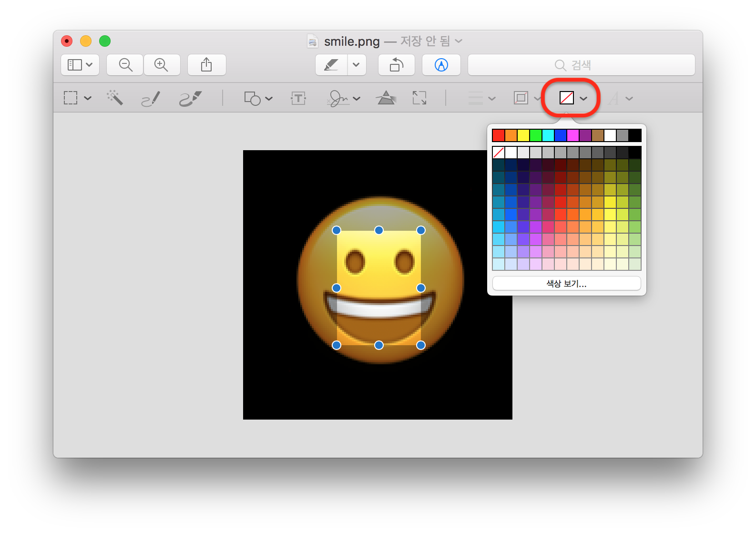The image size is (756, 534).
Task: Click the zoom in magnifier button
Action: [162, 65]
